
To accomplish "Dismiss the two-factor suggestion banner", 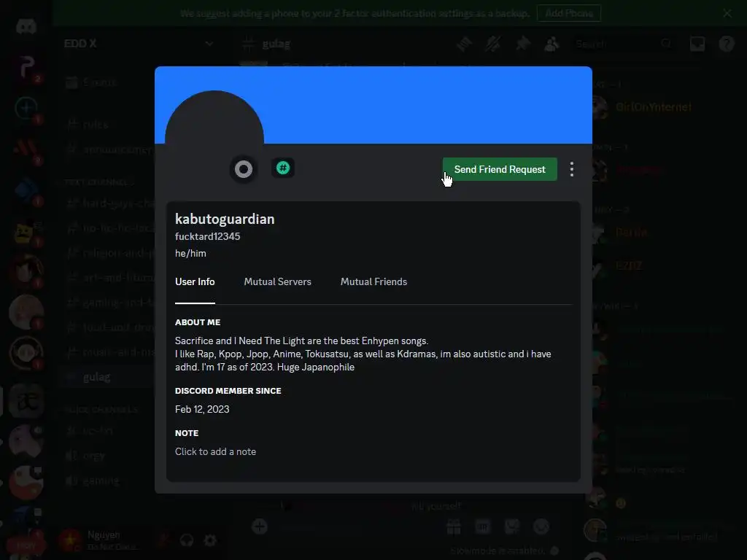I will (727, 13).
